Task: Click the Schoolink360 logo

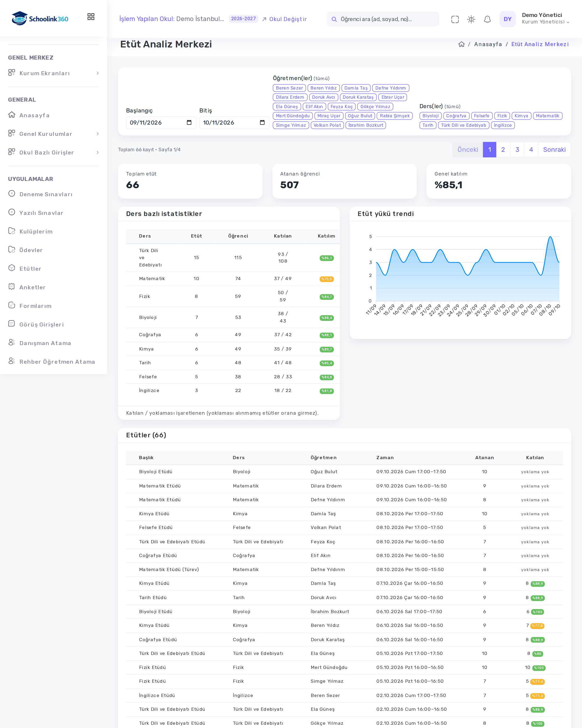Action: (40, 19)
